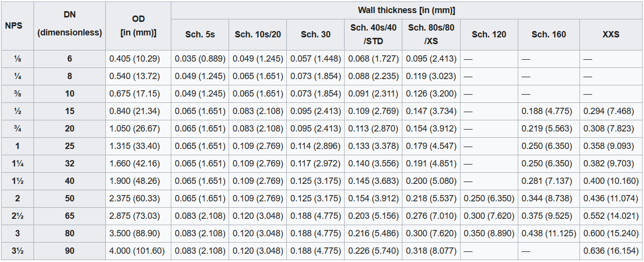The width and height of the screenshot is (644, 262).
Task: Click the DN (dimensionless) column header
Action: pyautogui.click(x=70, y=26)
